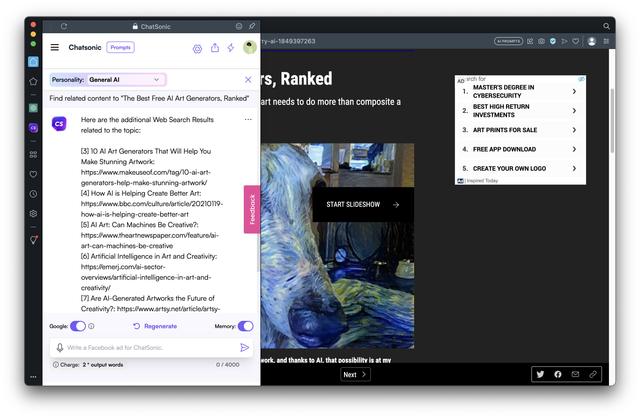Viewport: 640px width, 418px height.
Task: Click the Next button at the page bottom
Action: [355, 374]
